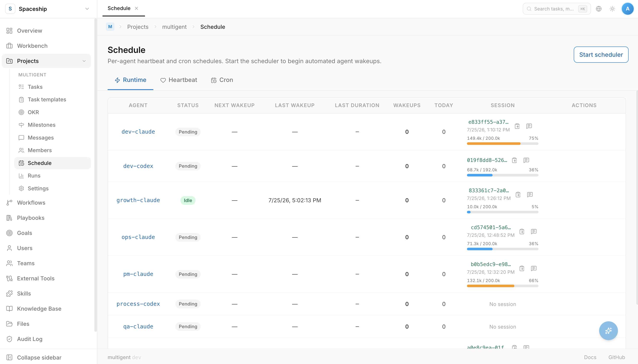Sort by the WAKEUPS column header
Image resolution: width=638 pixels, height=364 pixels.
coord(407,105)
